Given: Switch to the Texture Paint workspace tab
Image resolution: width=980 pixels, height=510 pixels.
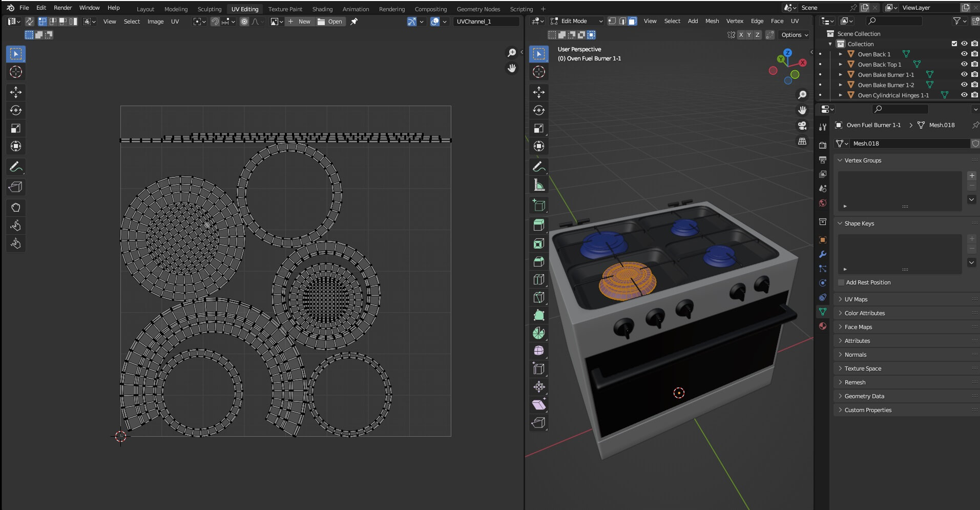Looking at the screenshot, I should (285, 9).
